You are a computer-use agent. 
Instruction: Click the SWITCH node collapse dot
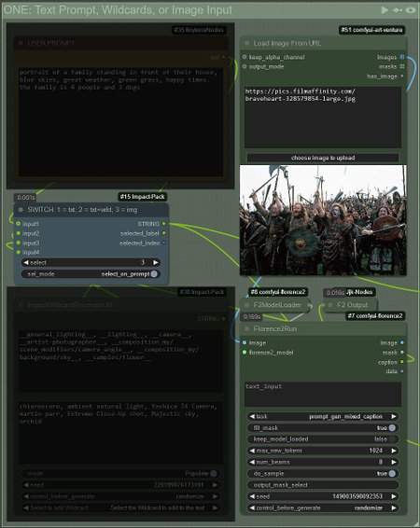(x=21, y=210)
